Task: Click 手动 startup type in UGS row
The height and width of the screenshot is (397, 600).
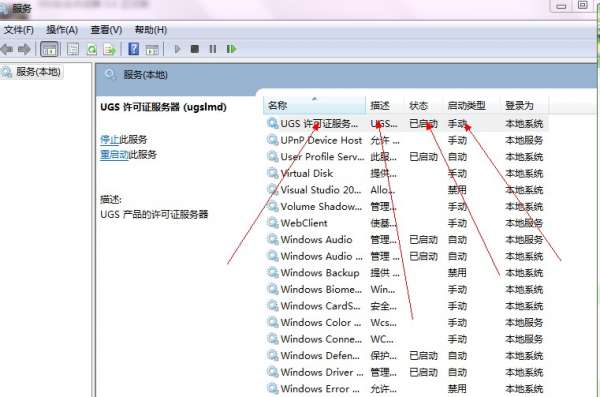Action: (x=457, y=124)
